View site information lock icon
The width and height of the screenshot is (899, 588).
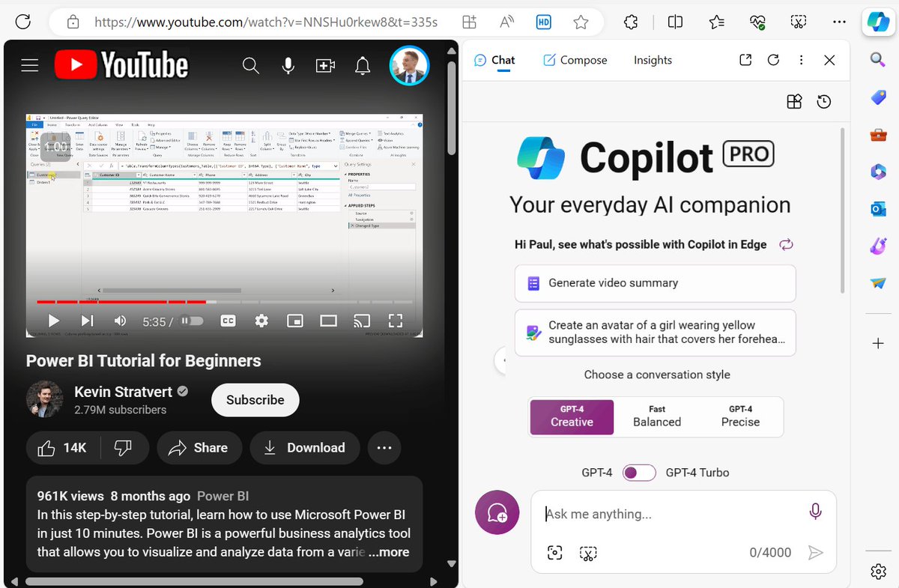point(73,22)
